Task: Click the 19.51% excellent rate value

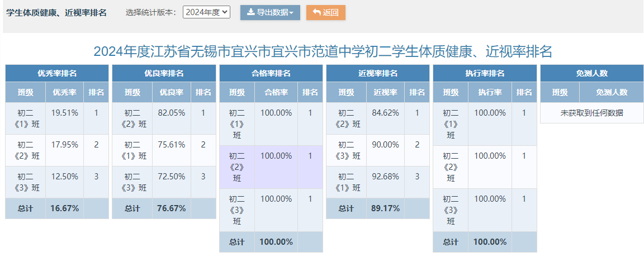Action: point(64,112)
